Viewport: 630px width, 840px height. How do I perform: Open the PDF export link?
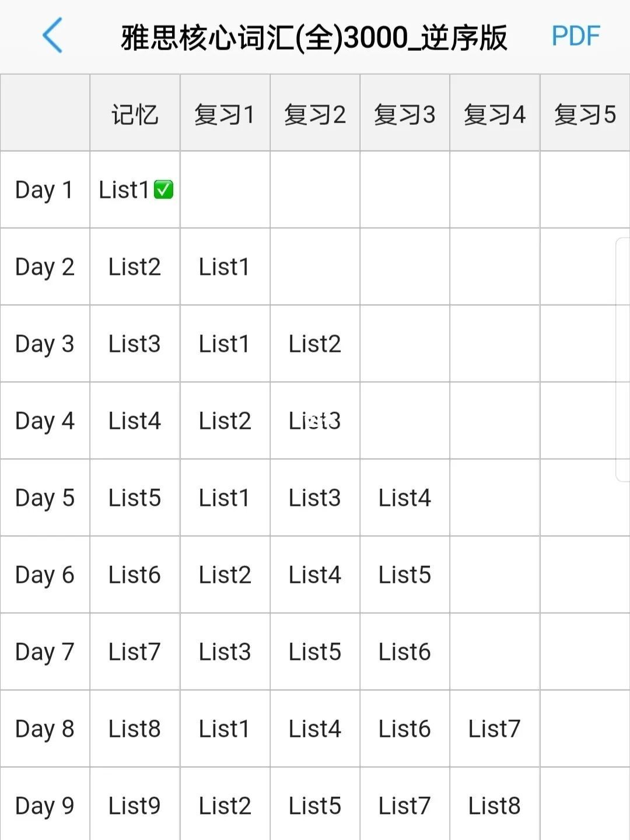click(x=575, y=36)
